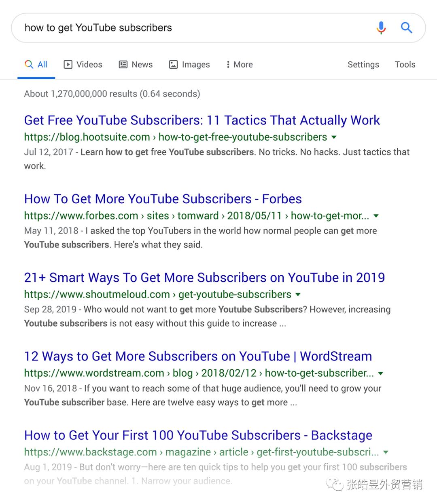Click Tools in the results toolbar
This screenshot has height=504, width=437.
coord(405,64)
